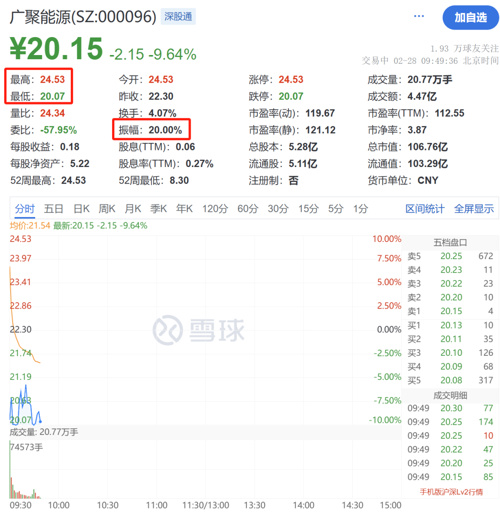This screenshot has height=514, width=500.
Task: Click the 买3 order row at 20.10
Action: coord(450,353)
